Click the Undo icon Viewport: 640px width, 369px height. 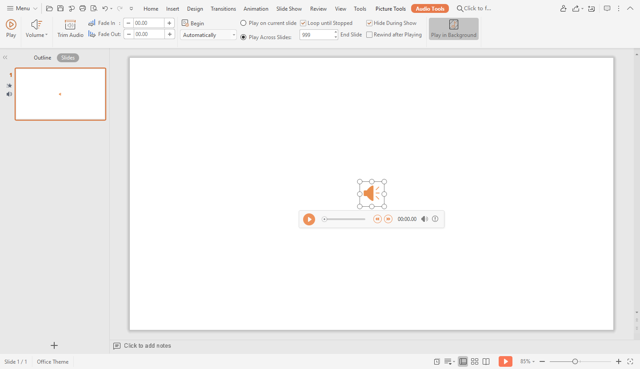[x=105, y=9]
